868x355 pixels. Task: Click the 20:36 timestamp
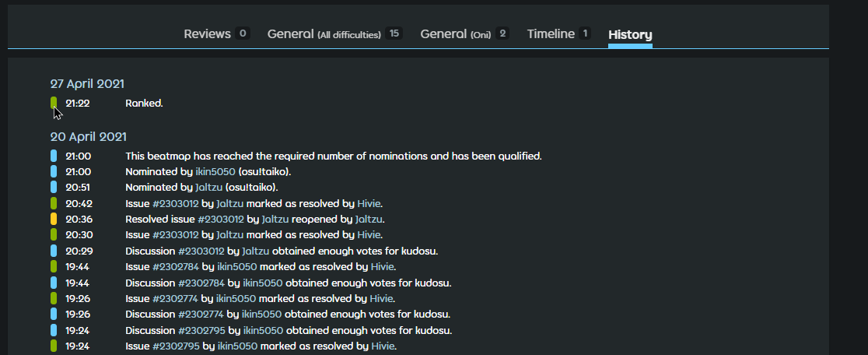[x=79, y=220]
